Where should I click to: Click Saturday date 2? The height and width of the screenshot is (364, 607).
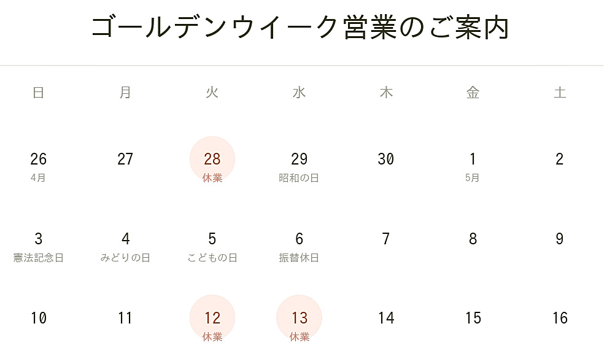560,160
